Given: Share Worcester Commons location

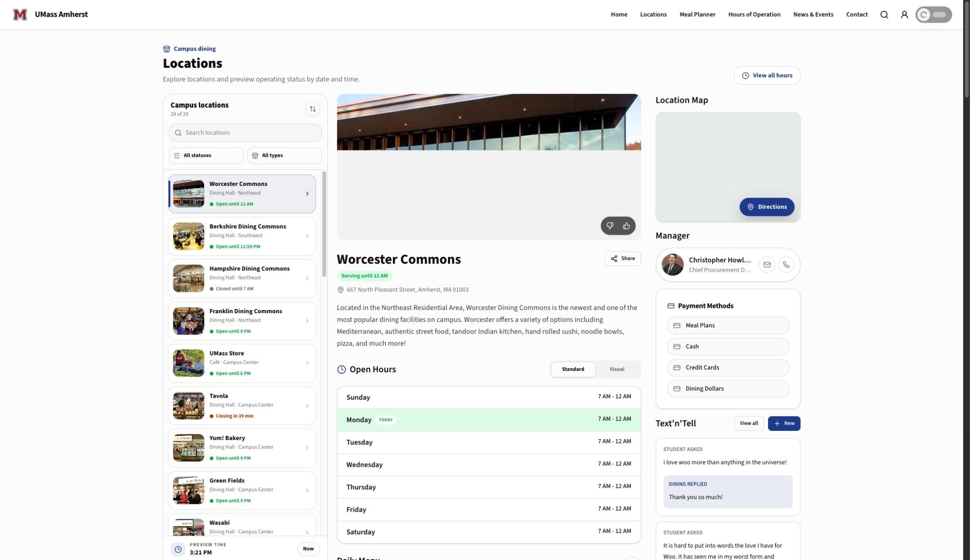Looking at the screenshot, I should click(622, 258).
